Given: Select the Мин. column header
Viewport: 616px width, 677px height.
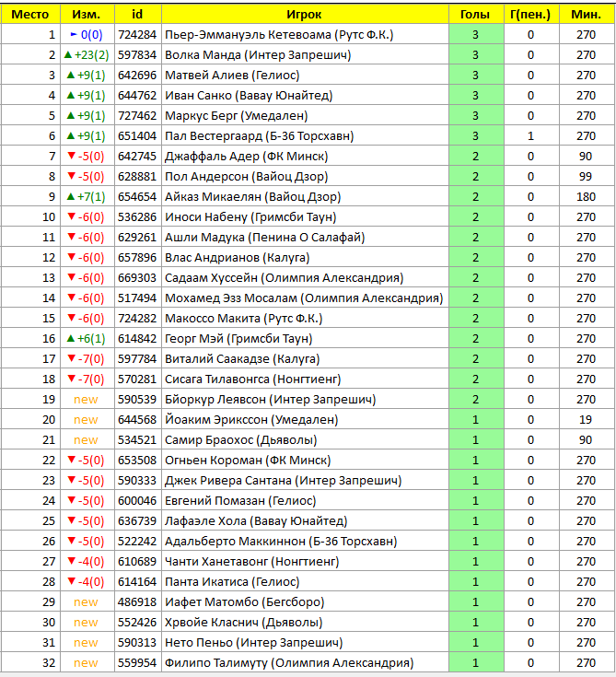Looking at the screenshot, I should tap(587, 14).
